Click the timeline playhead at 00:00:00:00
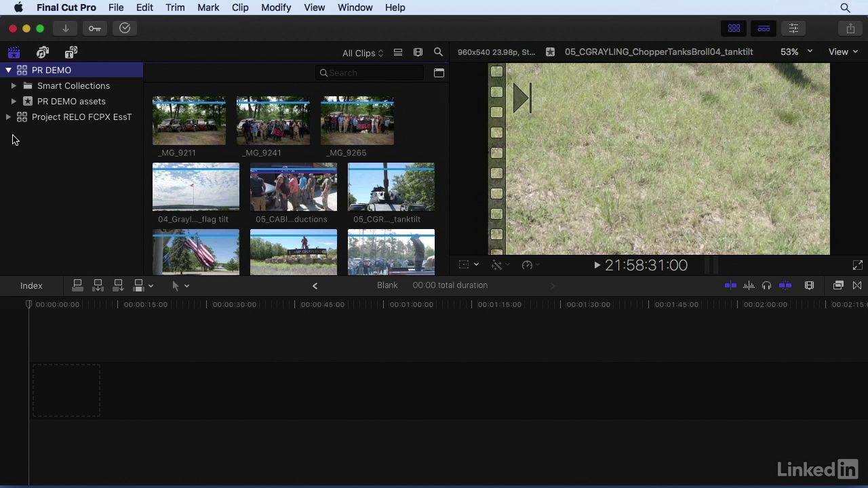868x488 pixels. pyautogui.click(x=28, y=304)
